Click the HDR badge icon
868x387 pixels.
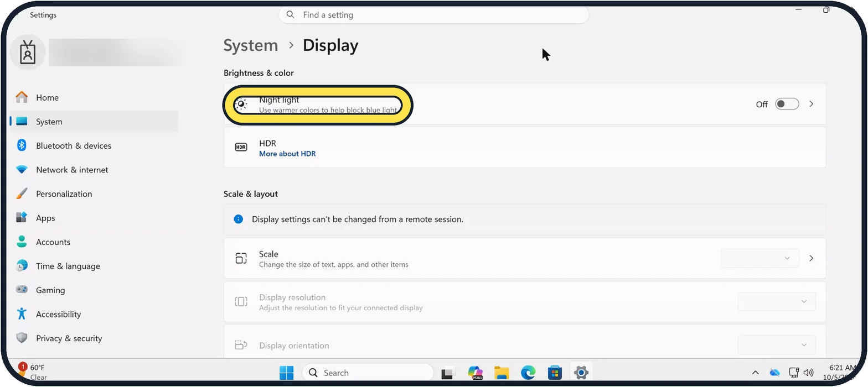(x=241, y=148)
